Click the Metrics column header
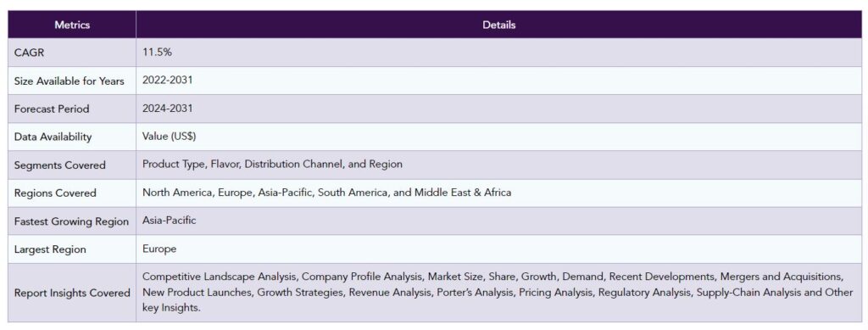This screenshot has width=868, height=330. [72, 25]
